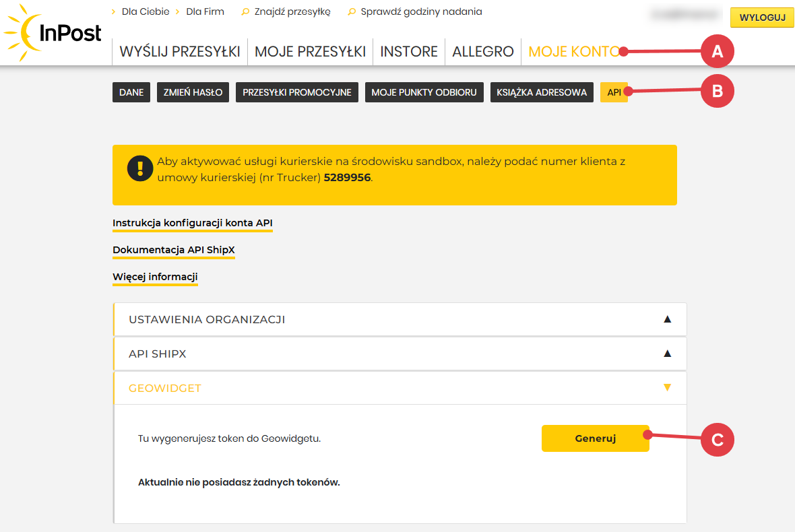
Task: Open the Dla Firm link
Action: [205, 11]
